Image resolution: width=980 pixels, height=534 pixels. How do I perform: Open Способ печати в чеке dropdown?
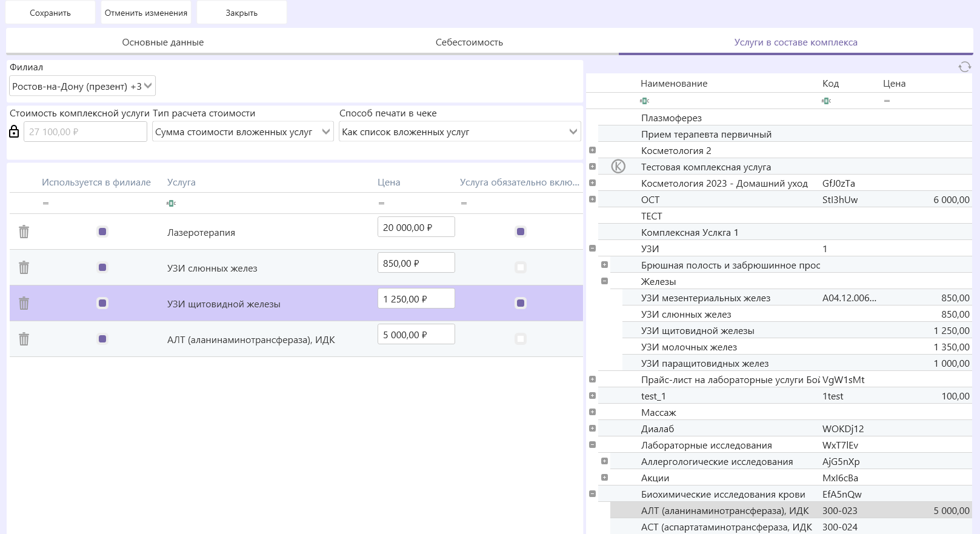460,132
